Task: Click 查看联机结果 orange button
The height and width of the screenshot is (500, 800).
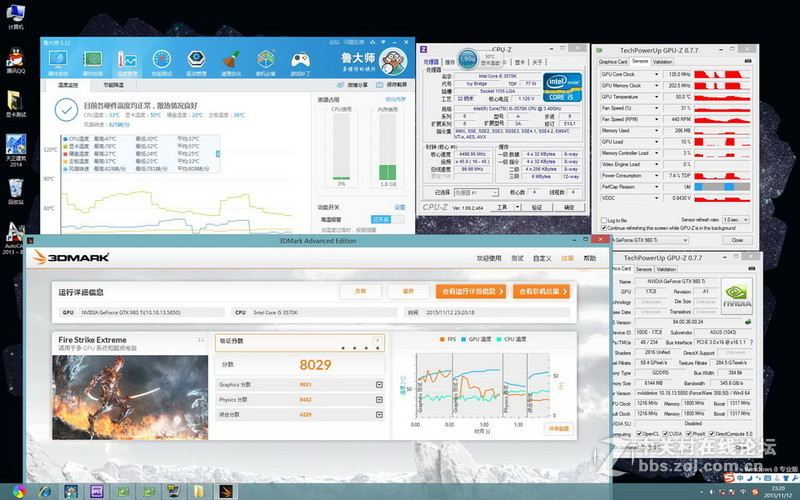Action: click(541, 291)
